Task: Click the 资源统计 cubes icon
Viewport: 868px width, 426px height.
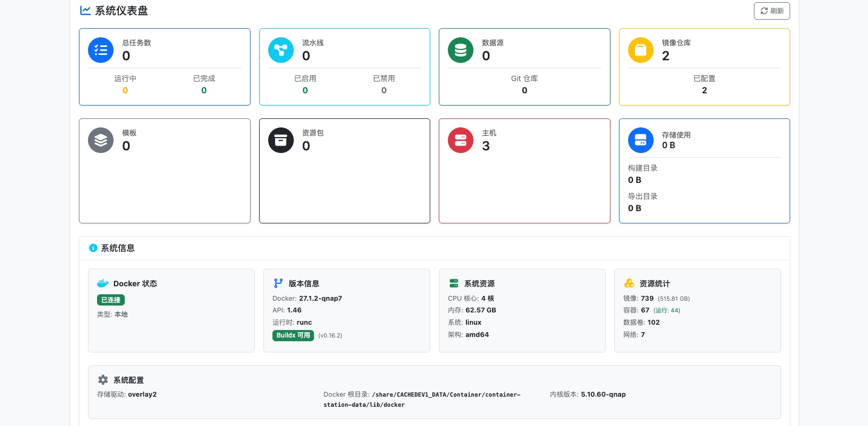Action: tap(629, 283)
